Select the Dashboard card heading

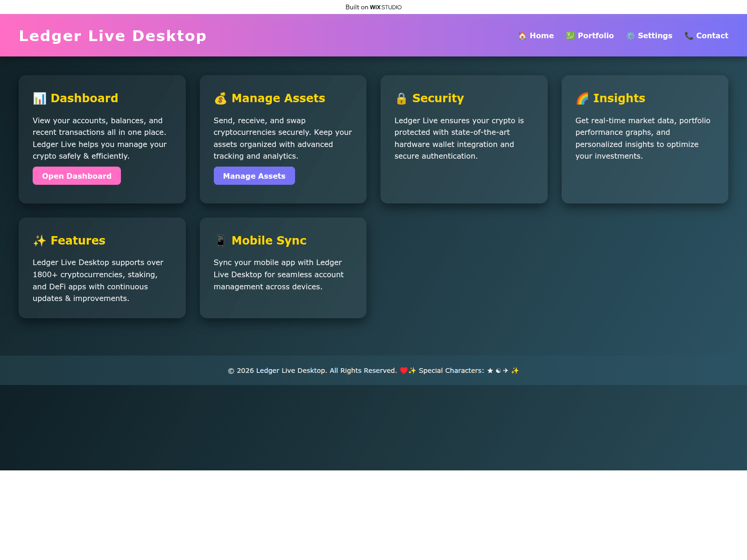click(x=76, y=98)
